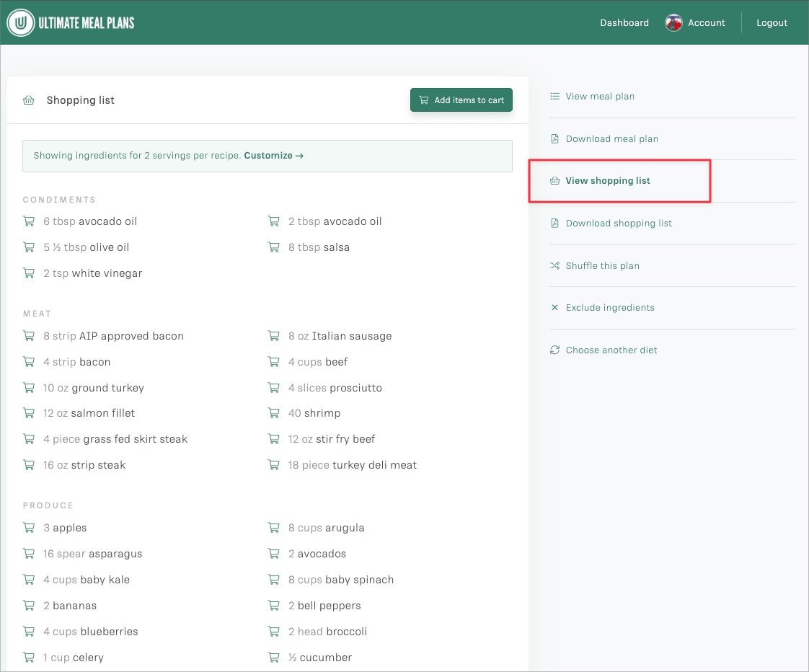This screenshot has width=809, height=672.
Task: Click cart icon next to 2 avocados
Action: tap(273, 554)
